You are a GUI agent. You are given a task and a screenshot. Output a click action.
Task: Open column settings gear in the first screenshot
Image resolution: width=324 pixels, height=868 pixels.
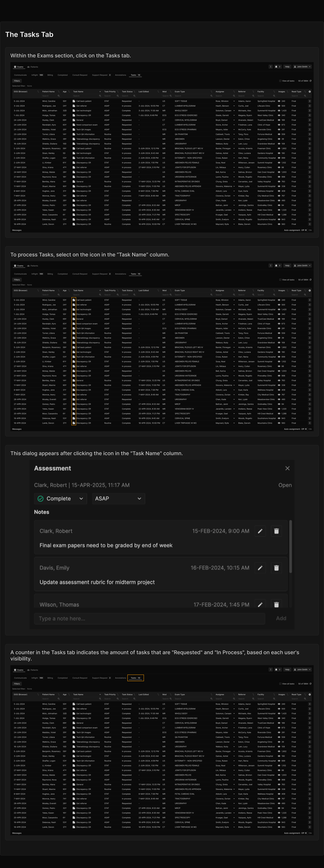point(310,92)
